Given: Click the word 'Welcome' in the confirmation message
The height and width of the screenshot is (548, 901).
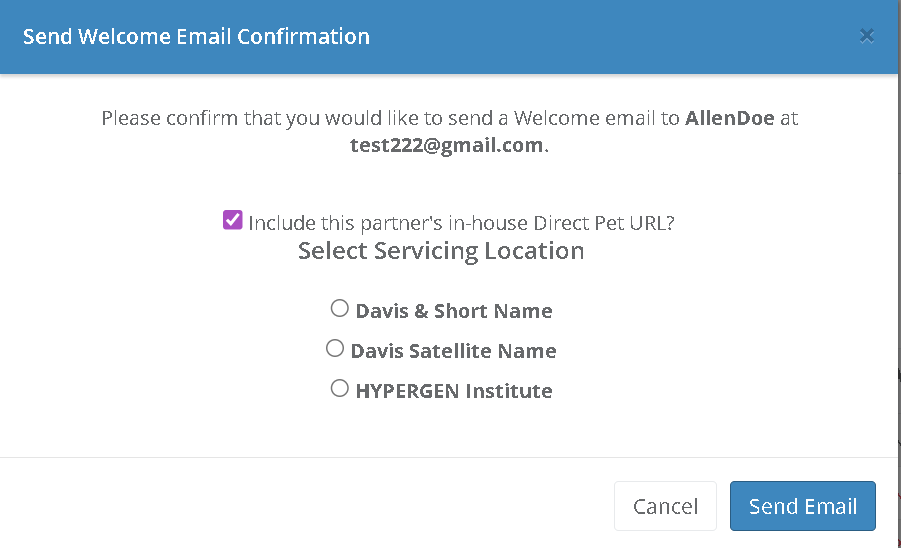Looking at the screenshot, I should pyautogui.click(x=560, y=118).
